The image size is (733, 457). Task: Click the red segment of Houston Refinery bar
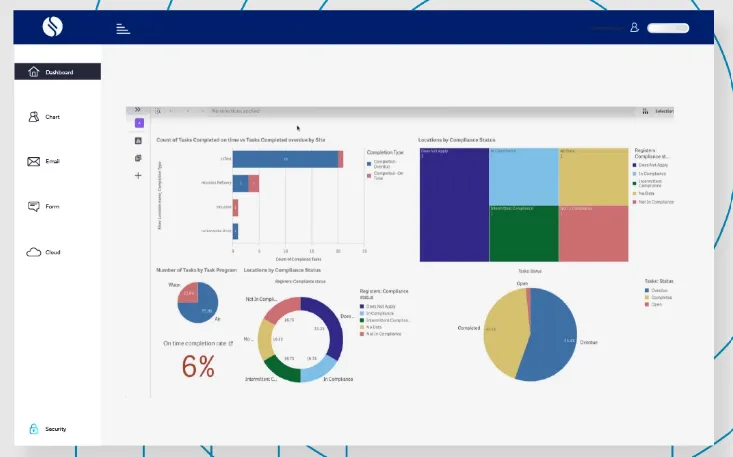254,184
